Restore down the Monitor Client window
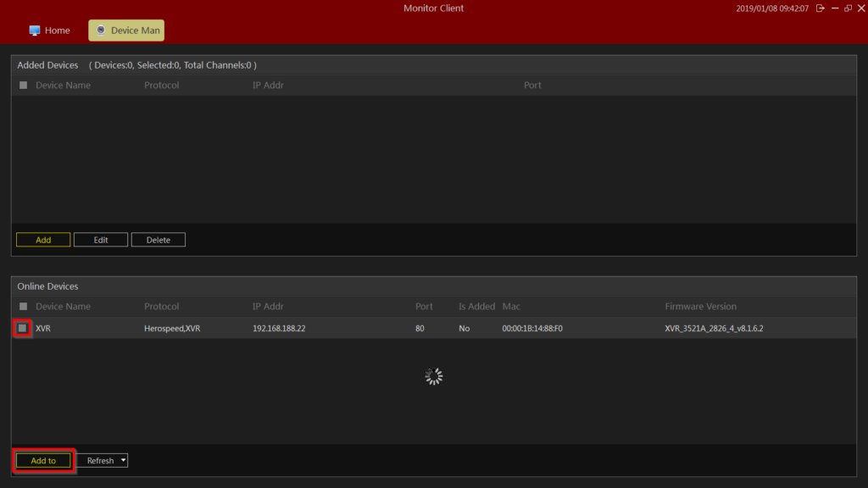The image size is (868, 488). point(848,8)
